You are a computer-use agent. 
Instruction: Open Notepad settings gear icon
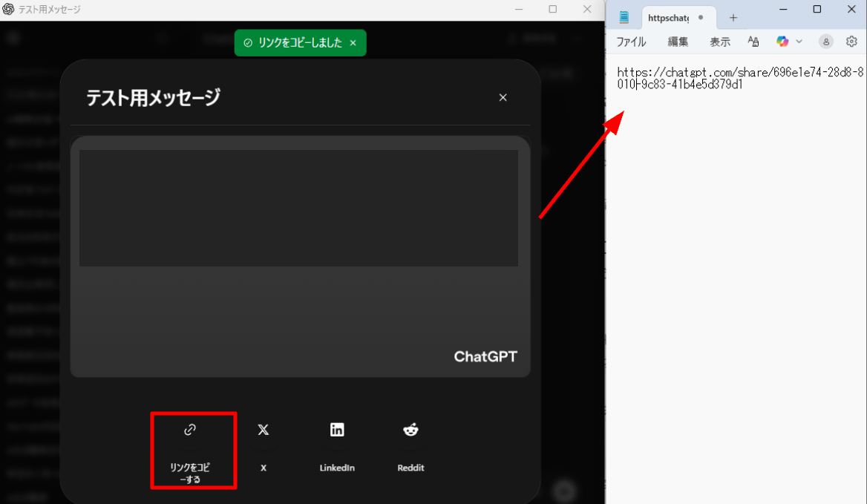(x=851, y=42)
